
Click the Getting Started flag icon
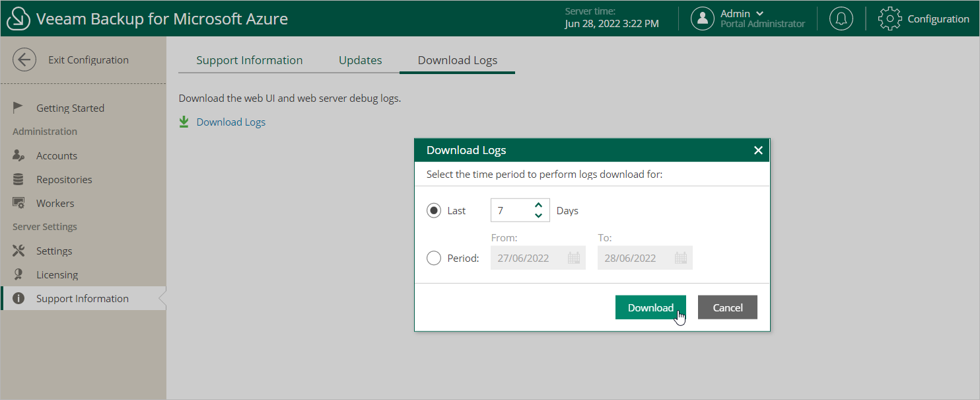(x=18, y=107)
